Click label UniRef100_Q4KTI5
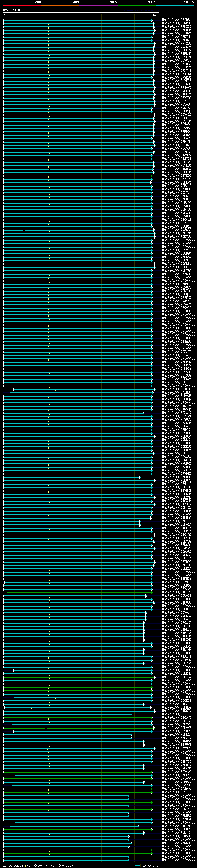Image resolution: width=197 pixels, height=868 pixels. click(x=177, y=761)
